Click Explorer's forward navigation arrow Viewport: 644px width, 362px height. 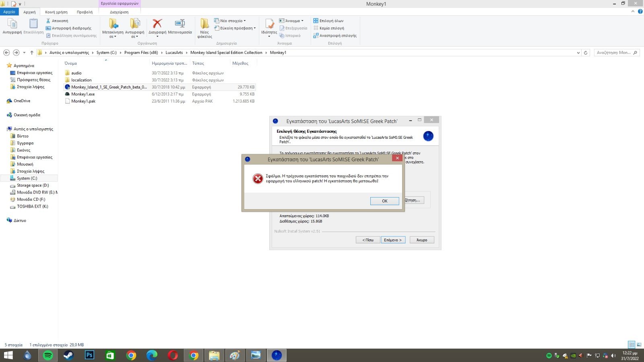point(16,53)
